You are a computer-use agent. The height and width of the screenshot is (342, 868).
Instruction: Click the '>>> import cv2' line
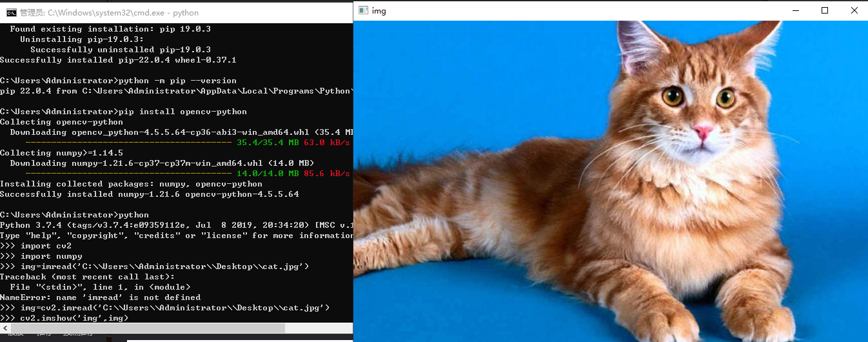[x=35, y=246]
